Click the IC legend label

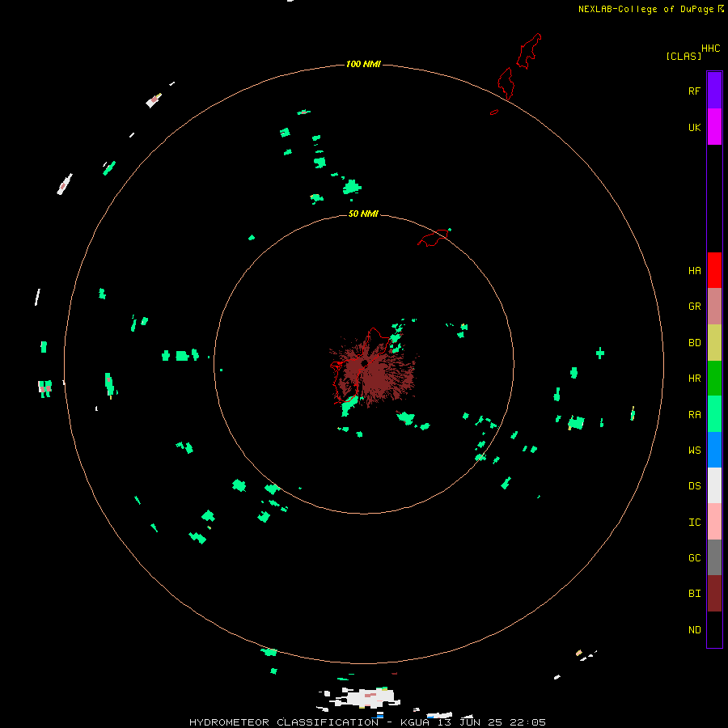click(694, 523)
